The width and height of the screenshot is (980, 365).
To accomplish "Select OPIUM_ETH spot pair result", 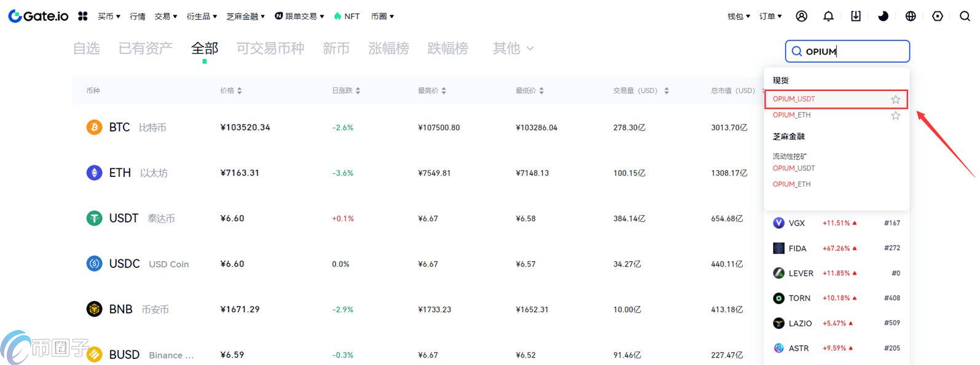I will click(836, 115).
